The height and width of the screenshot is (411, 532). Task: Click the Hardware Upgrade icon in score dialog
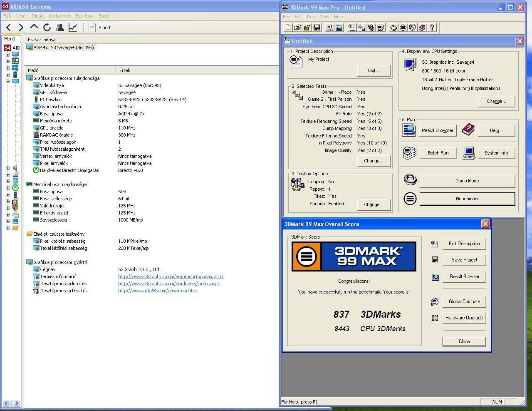[435, 318]
